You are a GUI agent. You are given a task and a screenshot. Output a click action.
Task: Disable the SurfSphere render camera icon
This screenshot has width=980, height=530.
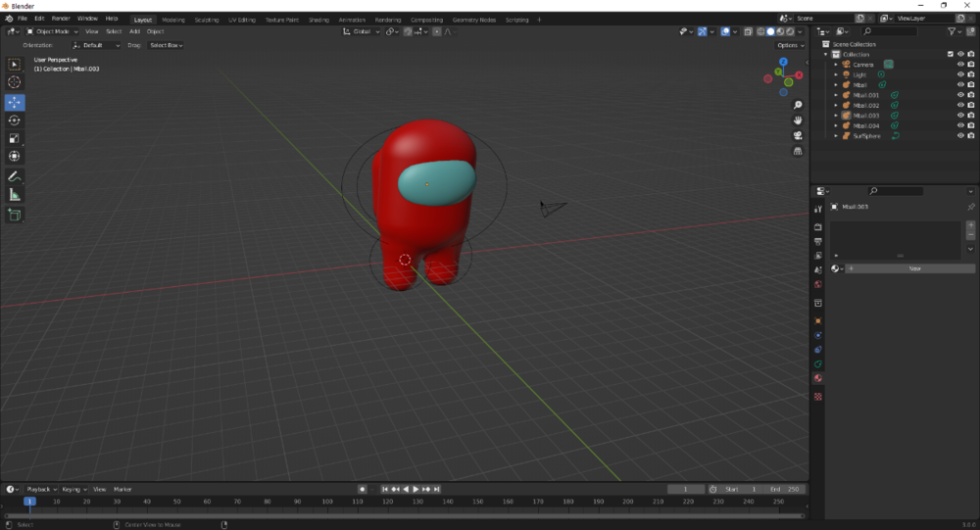[x=970, y=135]
